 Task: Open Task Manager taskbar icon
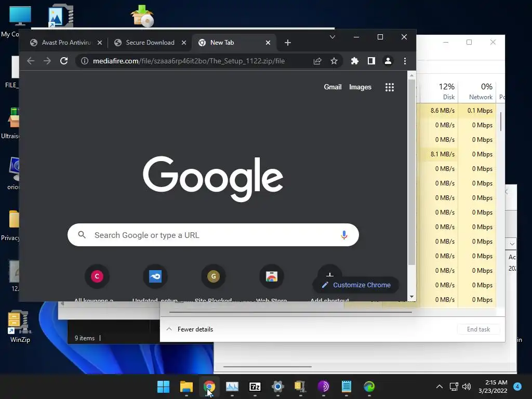point(232,387)
